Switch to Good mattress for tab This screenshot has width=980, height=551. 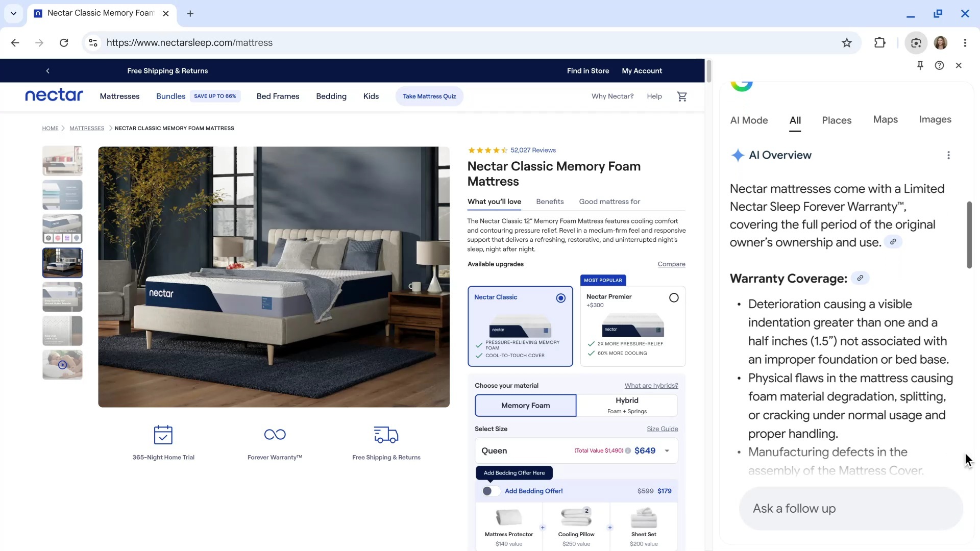click(609, 202)
